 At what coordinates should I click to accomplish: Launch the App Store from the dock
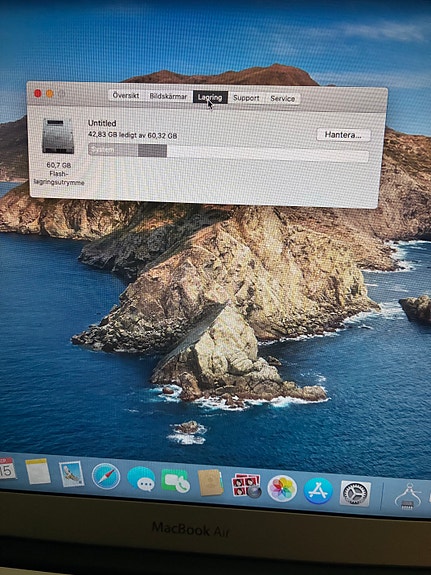pyautogui.click(x=318, y=491)
